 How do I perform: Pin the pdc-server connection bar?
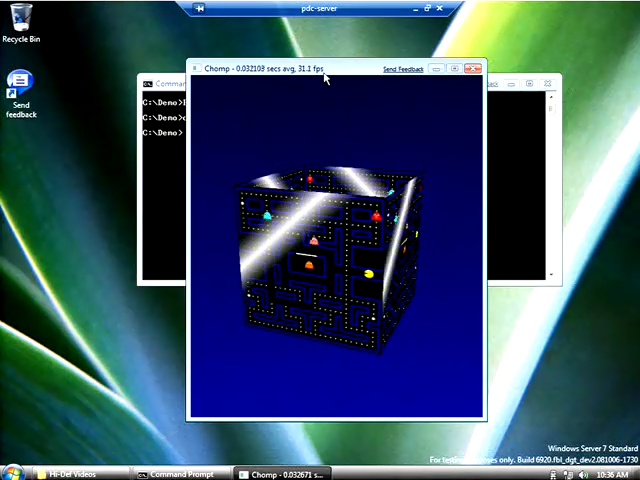coord(199,8)
